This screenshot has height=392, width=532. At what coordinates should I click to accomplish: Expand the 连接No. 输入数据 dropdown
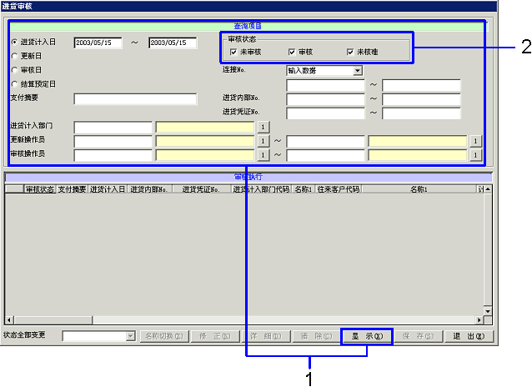[358, 71]
